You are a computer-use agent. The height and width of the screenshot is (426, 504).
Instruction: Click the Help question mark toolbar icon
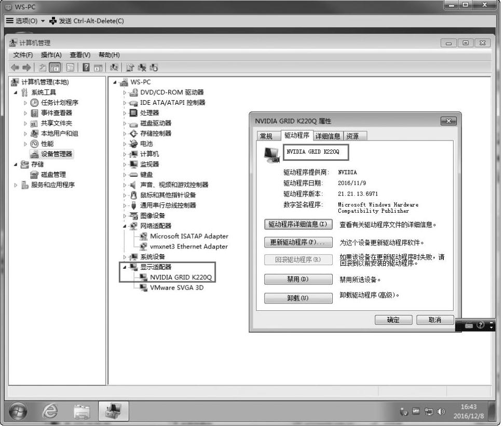pyautogui.click(x=86, y=67)
